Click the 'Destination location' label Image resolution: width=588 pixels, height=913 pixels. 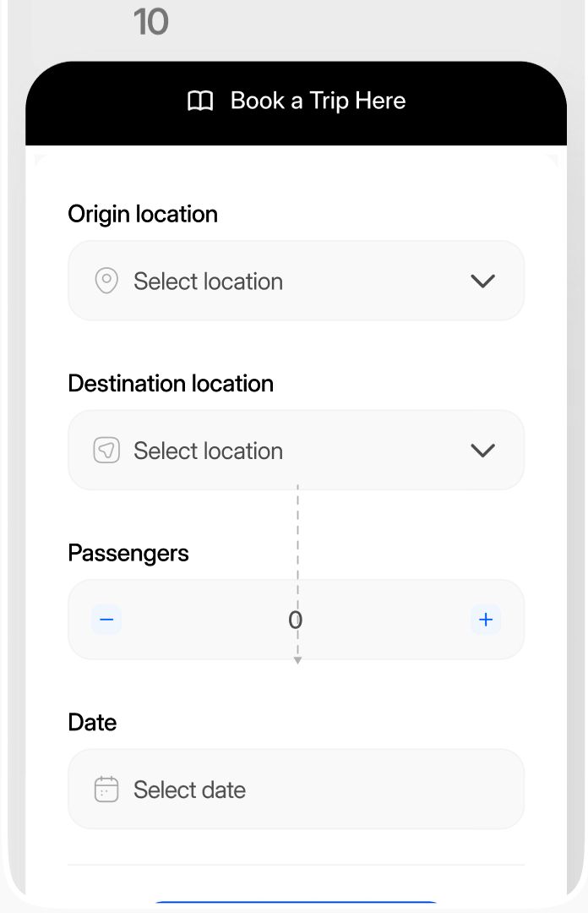(x=171, y=383)
